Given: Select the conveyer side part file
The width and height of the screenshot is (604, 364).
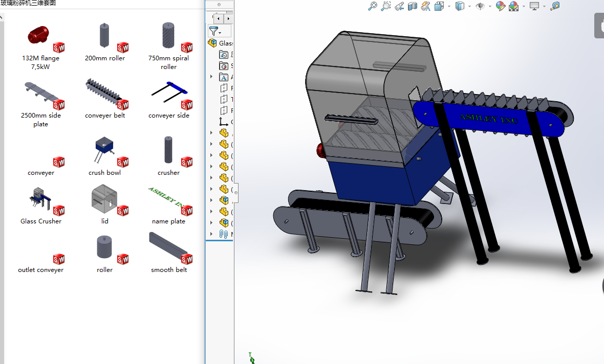Looking at the screenshot, I should pyautogui.click(x=169, y=100).
